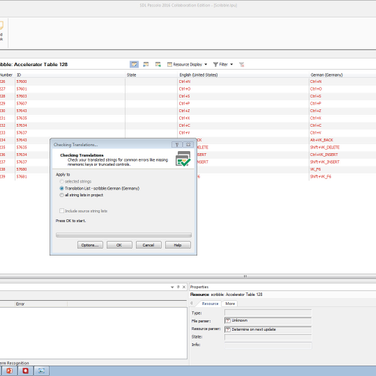Select German cell 'VK_F6'
Viewport: 376px width, 376px height.
point(342,169)
